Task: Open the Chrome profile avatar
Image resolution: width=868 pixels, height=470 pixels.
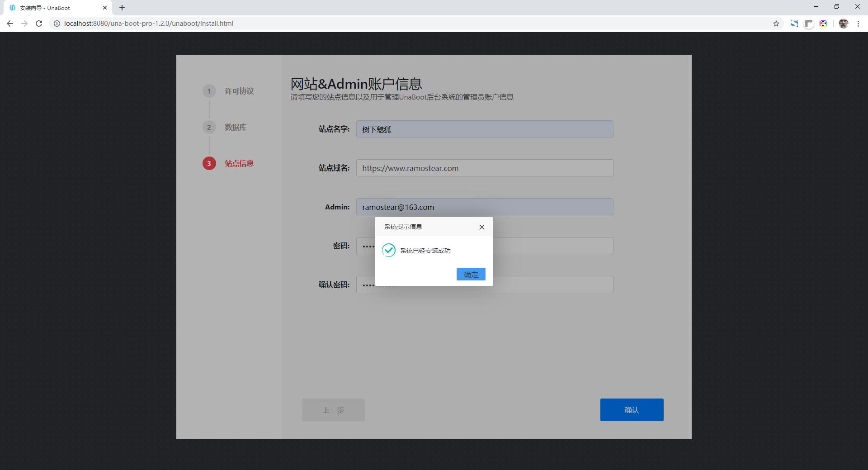Action: 844,23
